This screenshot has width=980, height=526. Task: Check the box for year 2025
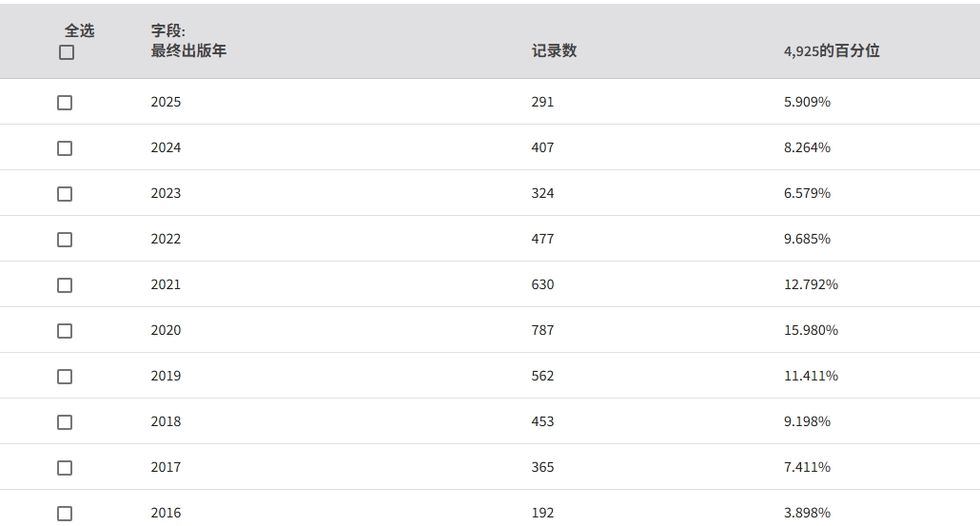pos(65,103)
